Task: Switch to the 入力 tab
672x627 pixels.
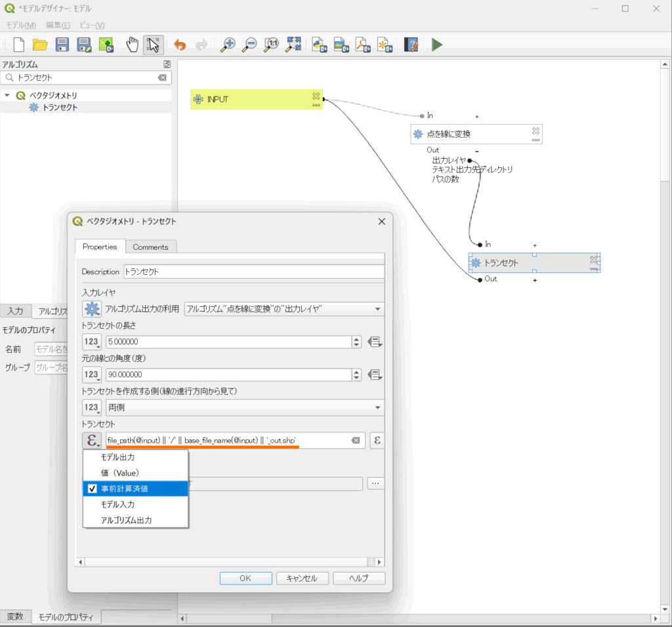Action: coord(16,311)
